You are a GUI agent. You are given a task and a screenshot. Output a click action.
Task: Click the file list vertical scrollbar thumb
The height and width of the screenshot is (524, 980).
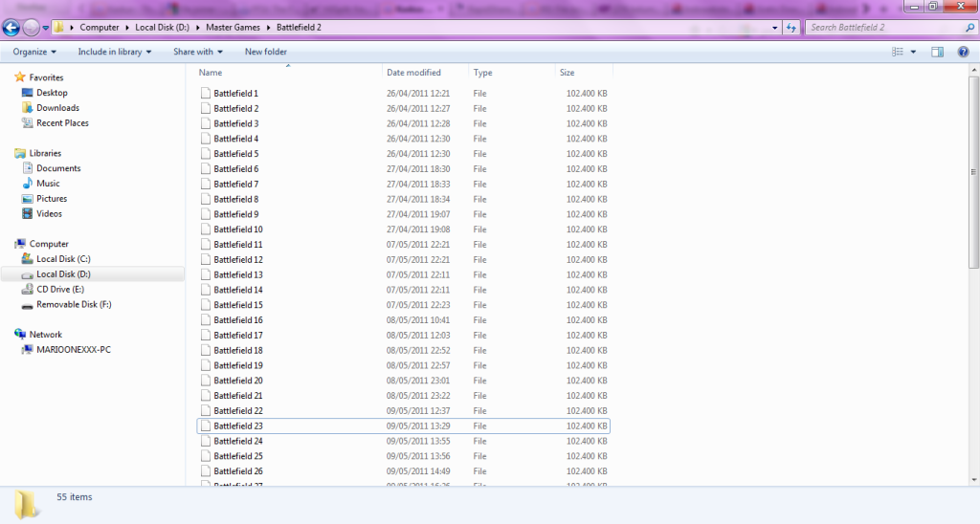(973, 172)
